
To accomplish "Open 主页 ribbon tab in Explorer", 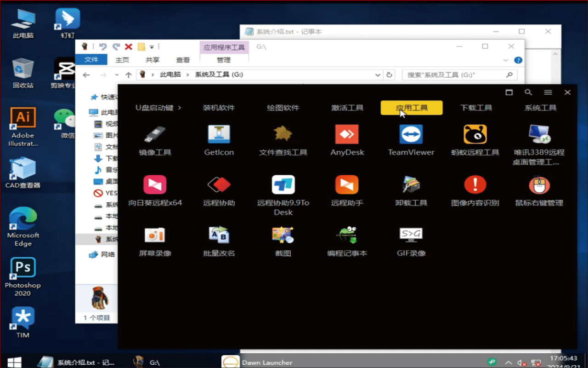I will coord(122,60).
